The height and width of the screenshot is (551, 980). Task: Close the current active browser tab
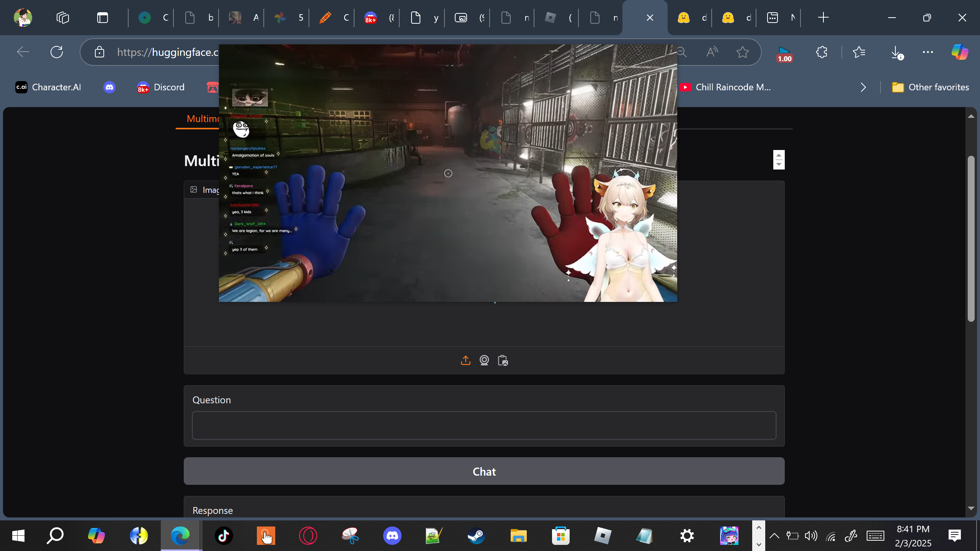650,18
